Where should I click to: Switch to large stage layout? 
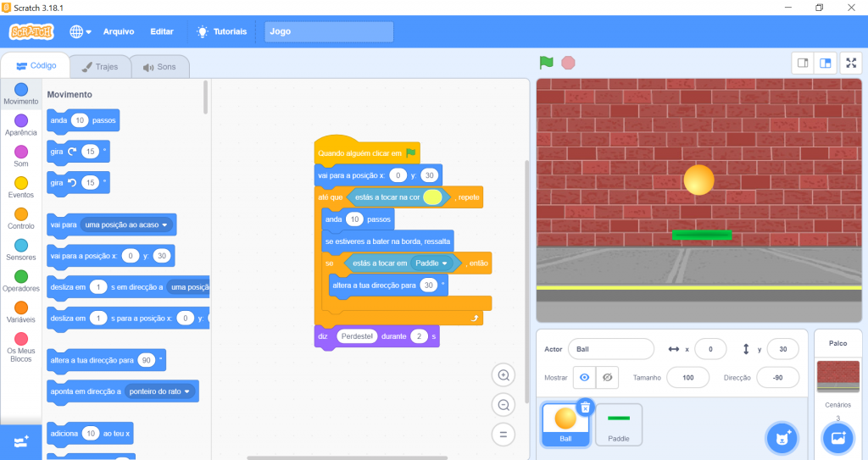(826, 63)
